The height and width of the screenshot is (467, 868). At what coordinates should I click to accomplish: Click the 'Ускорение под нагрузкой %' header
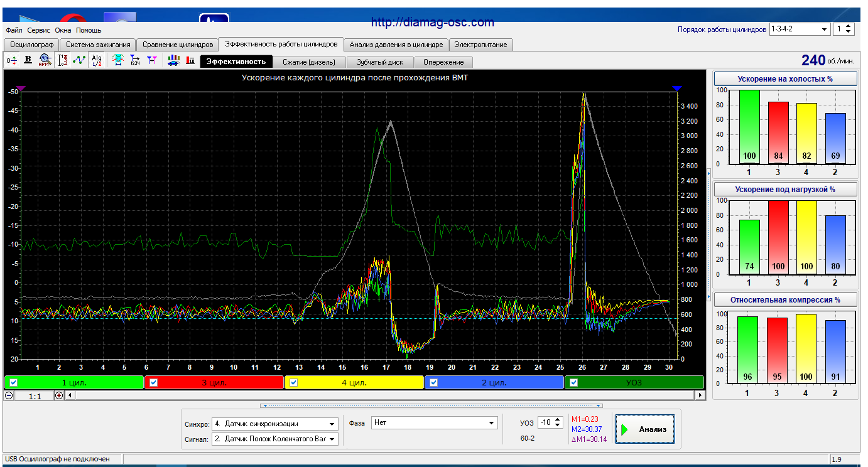click(x=786, y=189)
